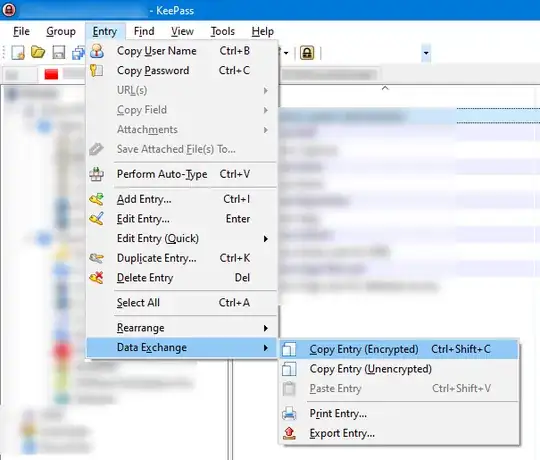Click the Print Entry printer icon
Screen dimensions: 540x460
coord(289,413)
